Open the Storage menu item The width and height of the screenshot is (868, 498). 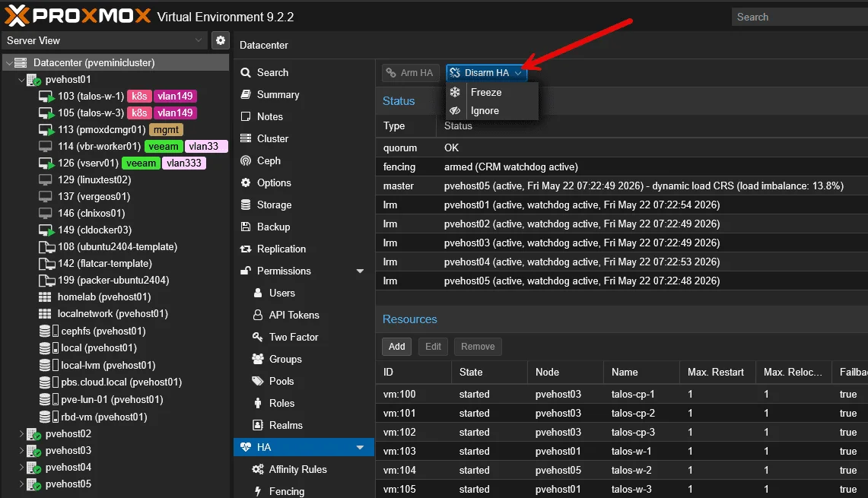[304, 205]
